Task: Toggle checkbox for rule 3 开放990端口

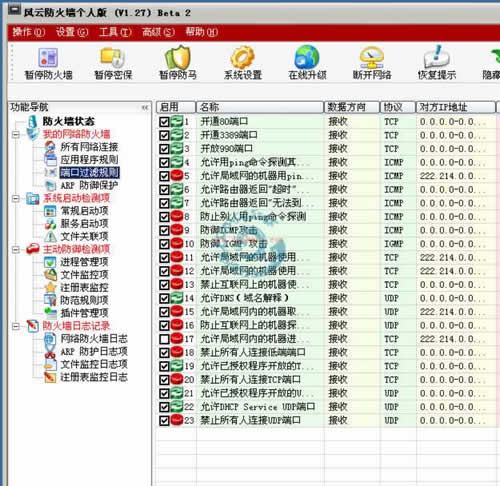Action: 164,149
